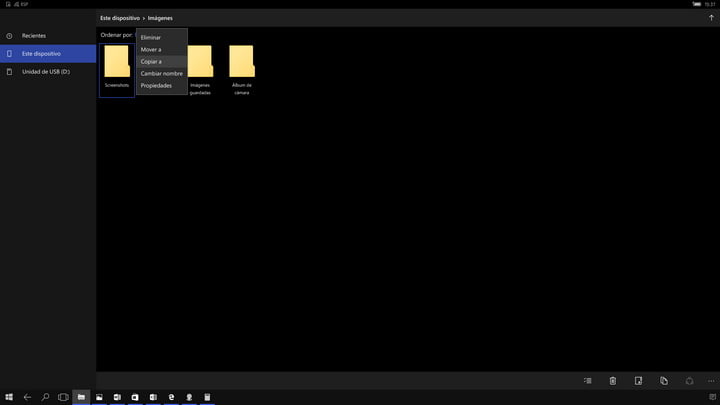Choose Mover a from the context menu
The image size is (720, 405).
[151, 49]
